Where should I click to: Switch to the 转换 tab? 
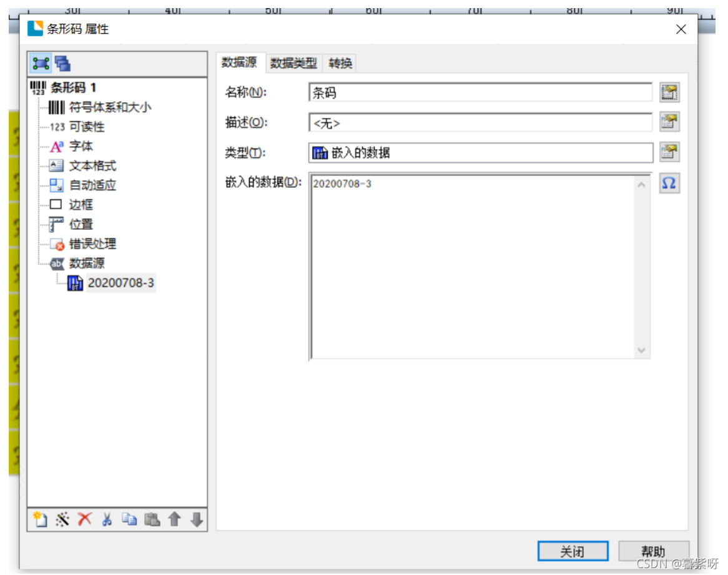click(x=340, y=63)
